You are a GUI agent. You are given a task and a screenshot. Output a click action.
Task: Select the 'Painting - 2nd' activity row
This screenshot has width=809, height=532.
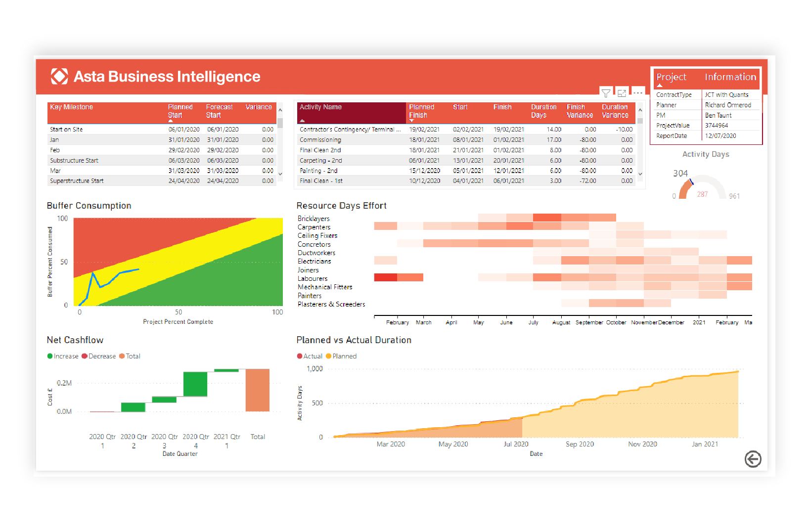pos(466,171)
